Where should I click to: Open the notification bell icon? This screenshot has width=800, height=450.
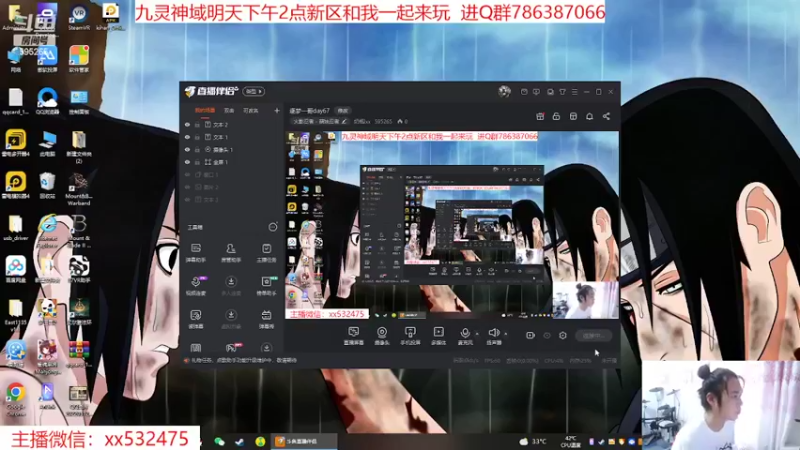point(589,116)
